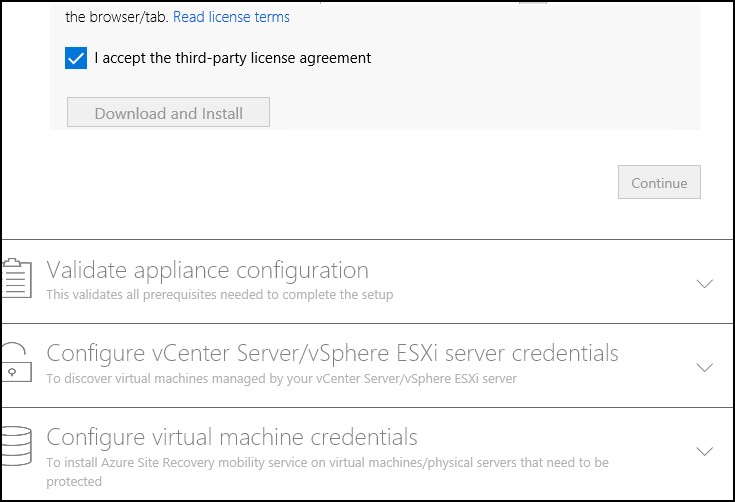Click the Continue button

click(659, 182)
